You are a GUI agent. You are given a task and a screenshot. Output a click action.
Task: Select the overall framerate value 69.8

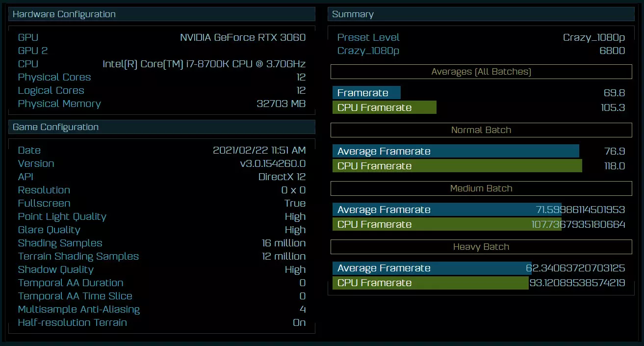coord(615,93)
